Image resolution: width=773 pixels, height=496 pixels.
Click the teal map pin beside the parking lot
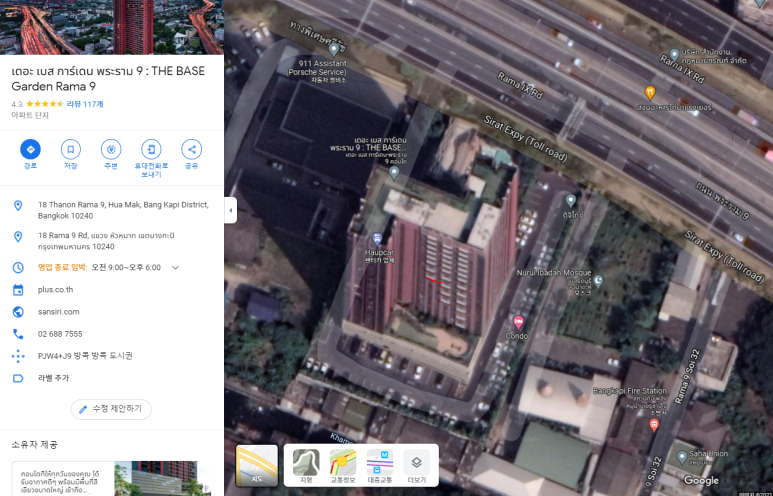571,200
